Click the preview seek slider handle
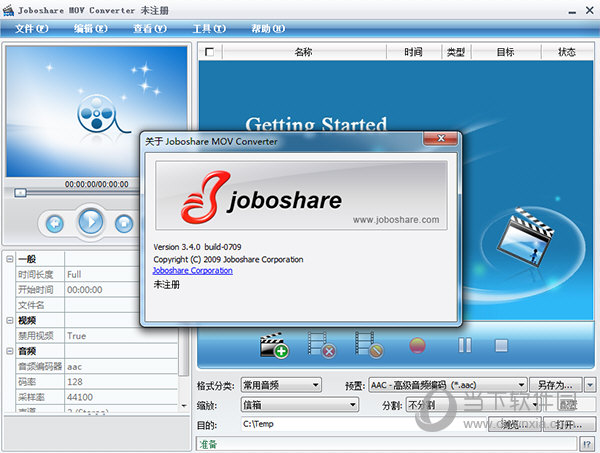Viewport: 600px width, 453px height. coord(20,192)
